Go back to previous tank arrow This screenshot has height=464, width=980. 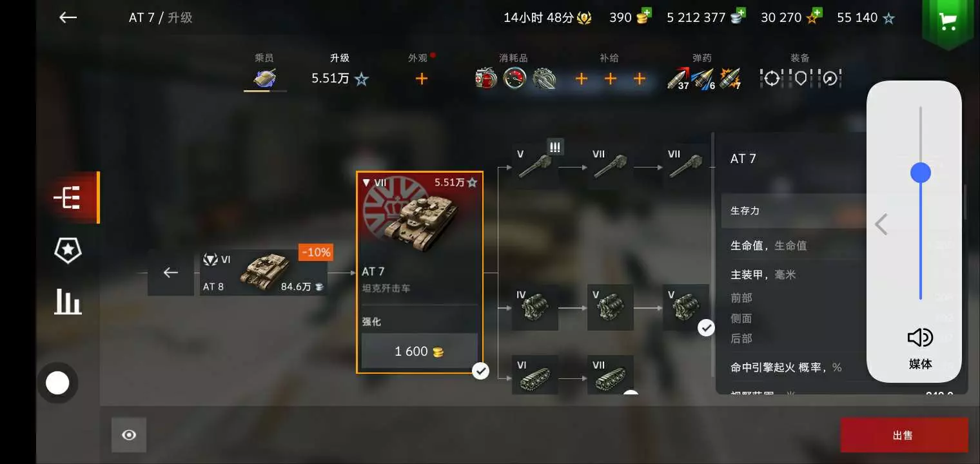170,273
